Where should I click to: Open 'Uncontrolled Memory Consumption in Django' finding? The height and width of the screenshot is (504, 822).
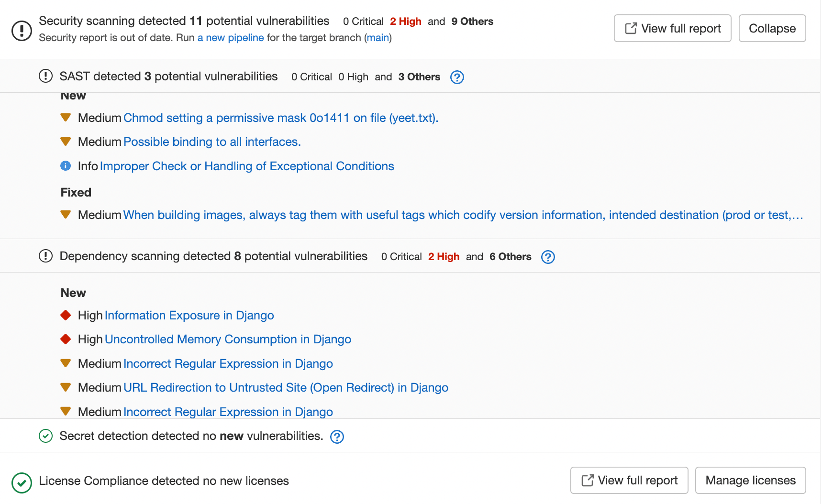point(228,339)
